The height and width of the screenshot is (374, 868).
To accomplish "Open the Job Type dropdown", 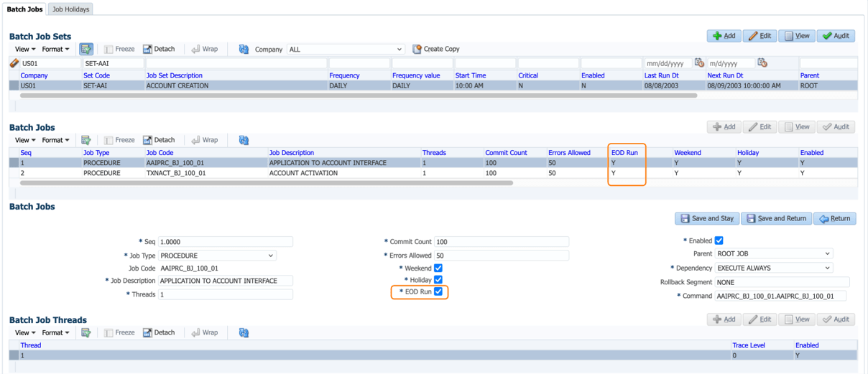I will tap(217, 256).
